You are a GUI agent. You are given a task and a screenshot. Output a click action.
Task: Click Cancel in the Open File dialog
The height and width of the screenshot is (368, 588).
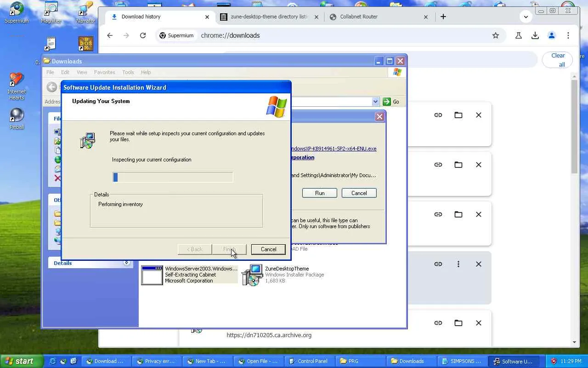(x=359, y=193)
